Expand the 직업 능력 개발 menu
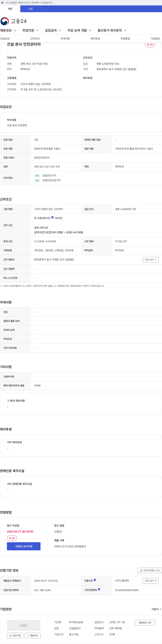 (80, 30)
